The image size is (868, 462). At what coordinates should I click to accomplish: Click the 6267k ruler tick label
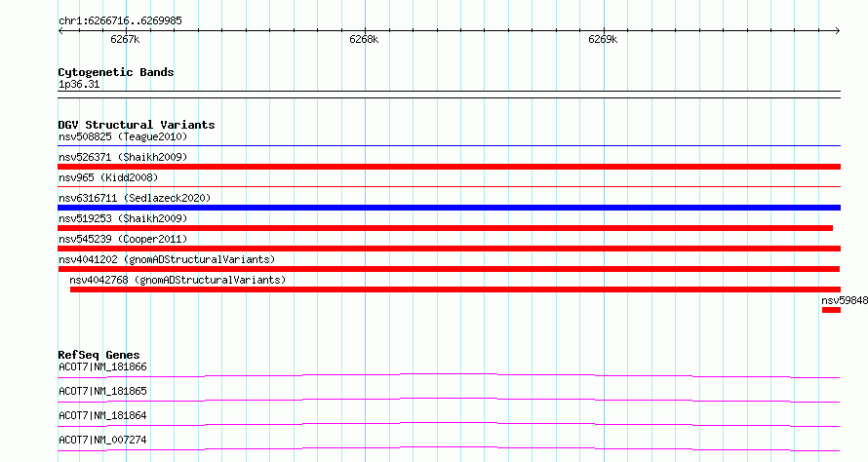click(125, 39)
